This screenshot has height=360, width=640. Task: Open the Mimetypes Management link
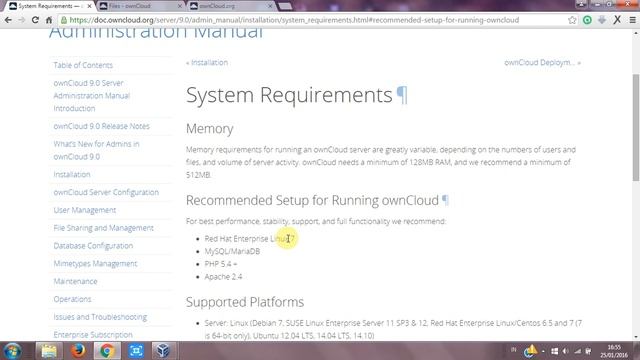tap(95, 264)
